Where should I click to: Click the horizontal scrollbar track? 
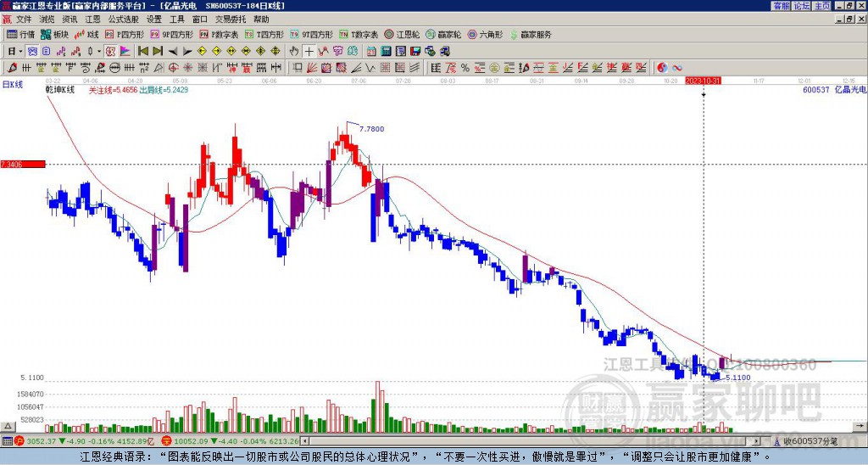click(x=531, y=441)
